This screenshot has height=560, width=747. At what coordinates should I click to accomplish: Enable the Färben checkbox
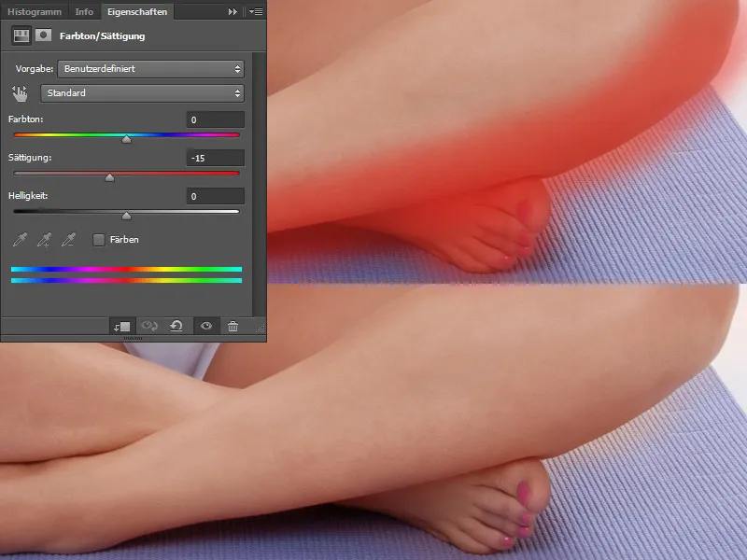(99, 240)
